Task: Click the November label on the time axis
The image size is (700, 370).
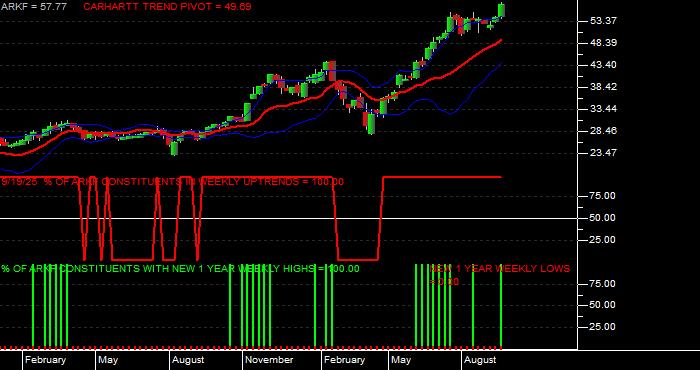Action: [x=269, y=360]
